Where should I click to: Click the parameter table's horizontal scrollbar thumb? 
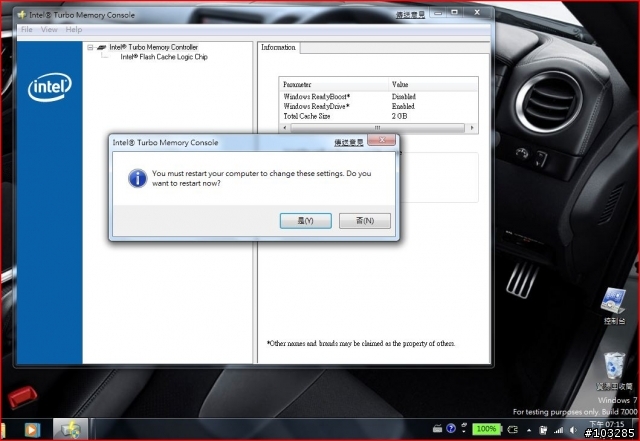pos(377,128)
